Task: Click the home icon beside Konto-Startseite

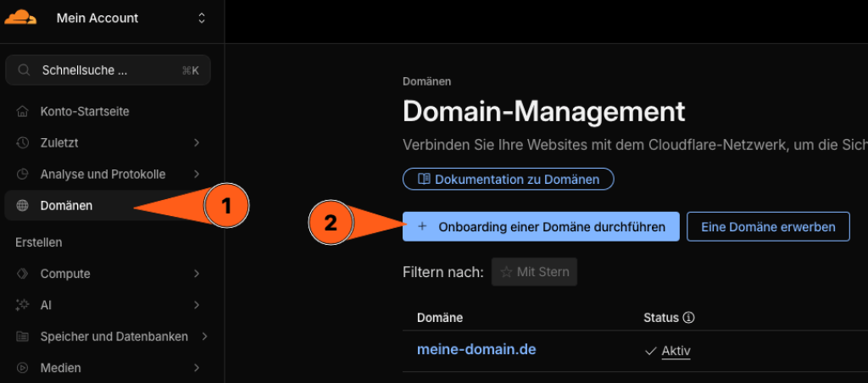Action: 23,111
